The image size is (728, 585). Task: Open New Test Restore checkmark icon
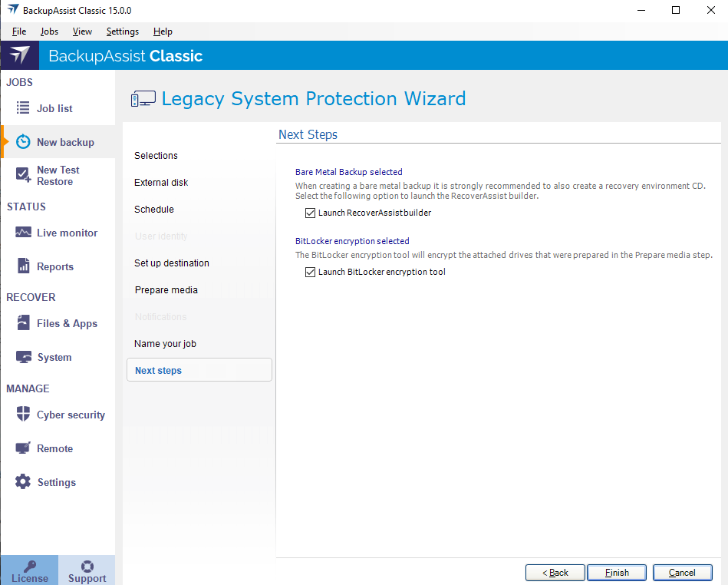coord(23,176)
